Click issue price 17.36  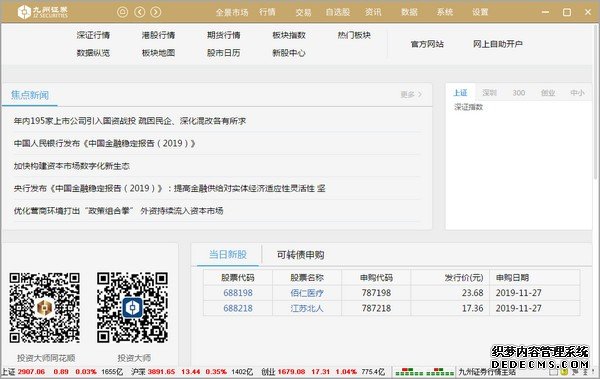(x=473, y=308)
